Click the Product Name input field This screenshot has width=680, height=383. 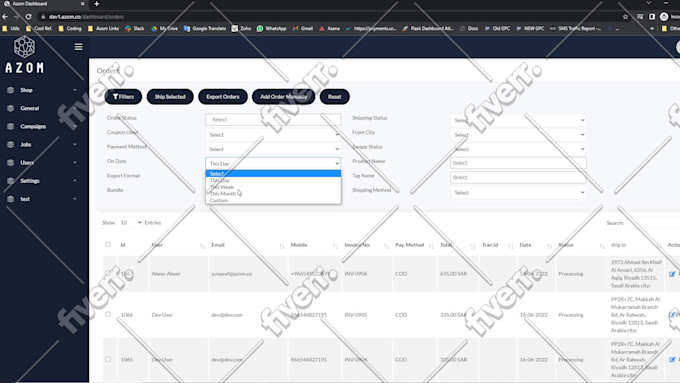pyautogui.click(x=518, y=163)
